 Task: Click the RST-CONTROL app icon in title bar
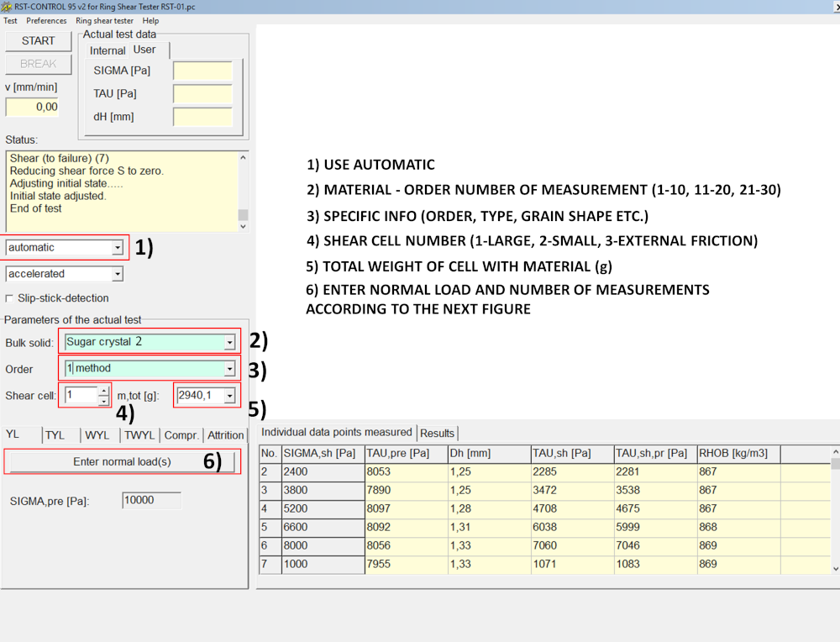point(7,7)
